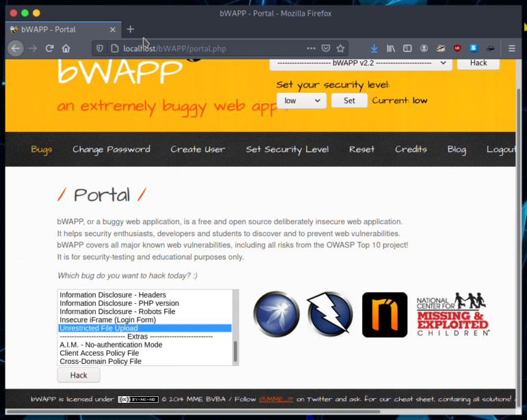The width and height of the screenshot is (527, 420).
Task: Select the bWAPP - Portal browser tab
Action: click(63, 29)
